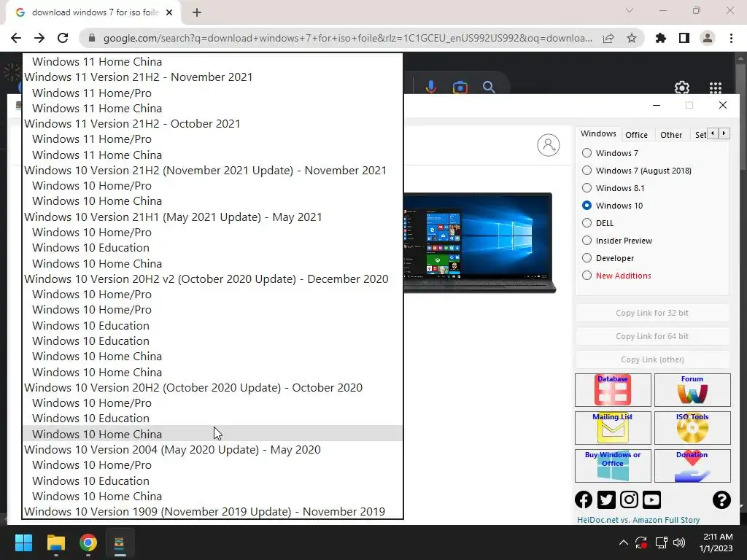The height and width of the screenshot is (560, 747).
Task: Open the Instagram icon link
Action: coord(629,499)
